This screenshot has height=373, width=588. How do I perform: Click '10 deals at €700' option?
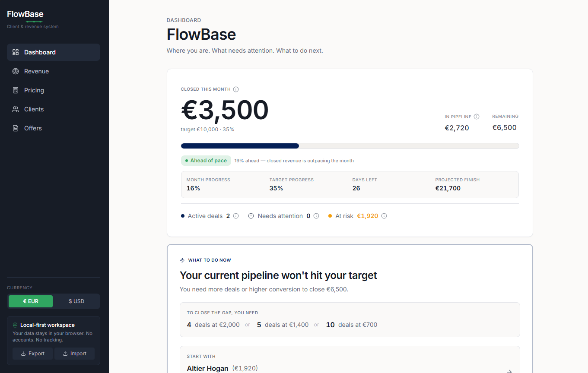pyautogui.click(x=352, y=325)
